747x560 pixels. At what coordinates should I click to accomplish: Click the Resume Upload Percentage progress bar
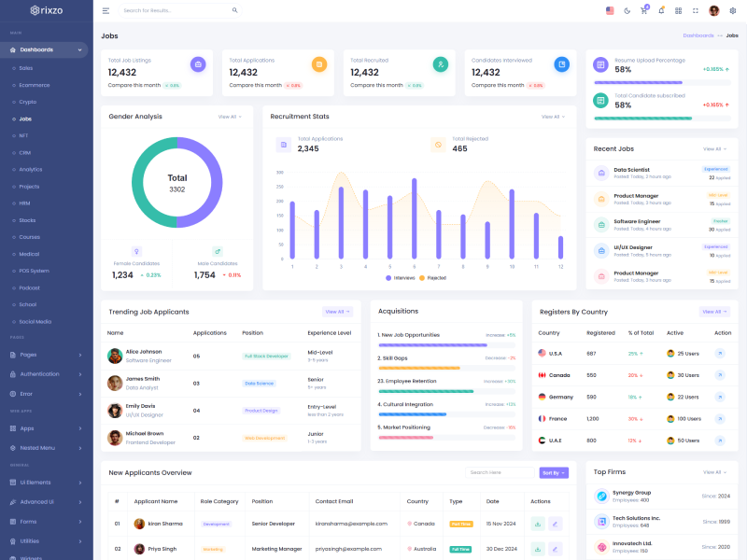[x=642, y=82]
